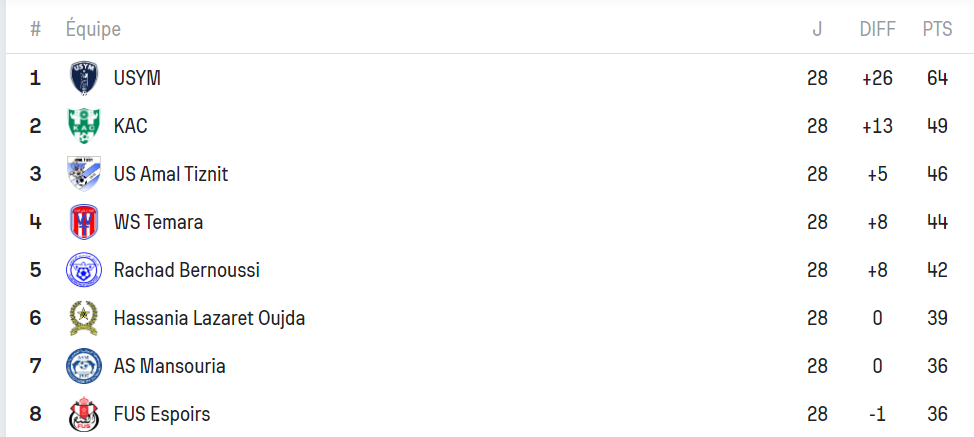Screen dimensions: 974x437
Task: Select the US Amal Tiznit crest
Action: (84, 174)
